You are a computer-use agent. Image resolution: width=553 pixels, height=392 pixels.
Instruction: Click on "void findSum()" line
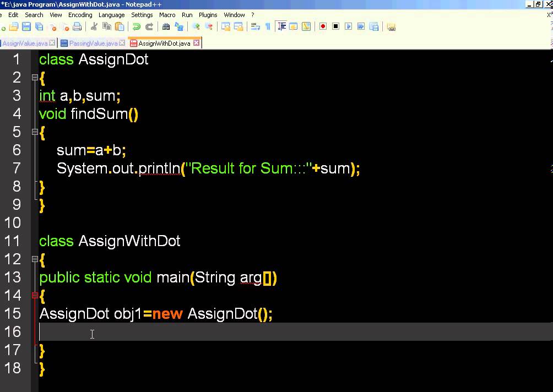click(x=89, y=114)
